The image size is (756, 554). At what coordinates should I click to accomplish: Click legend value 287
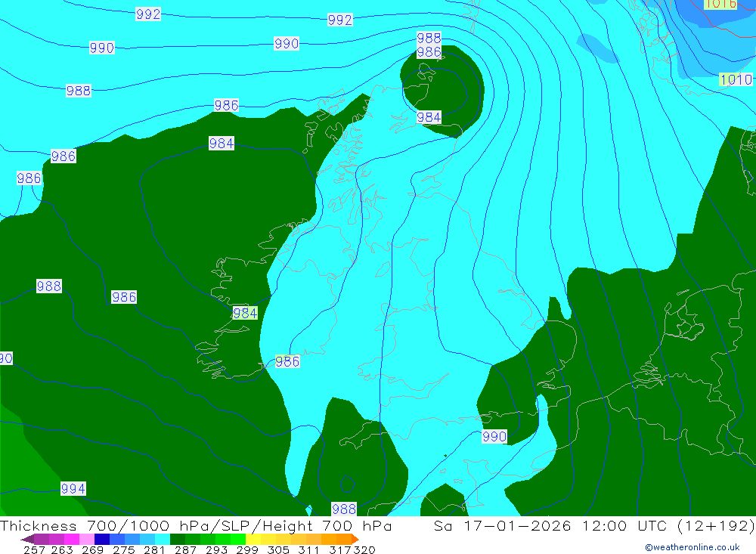pyautogui.click(x=185, y=549)
